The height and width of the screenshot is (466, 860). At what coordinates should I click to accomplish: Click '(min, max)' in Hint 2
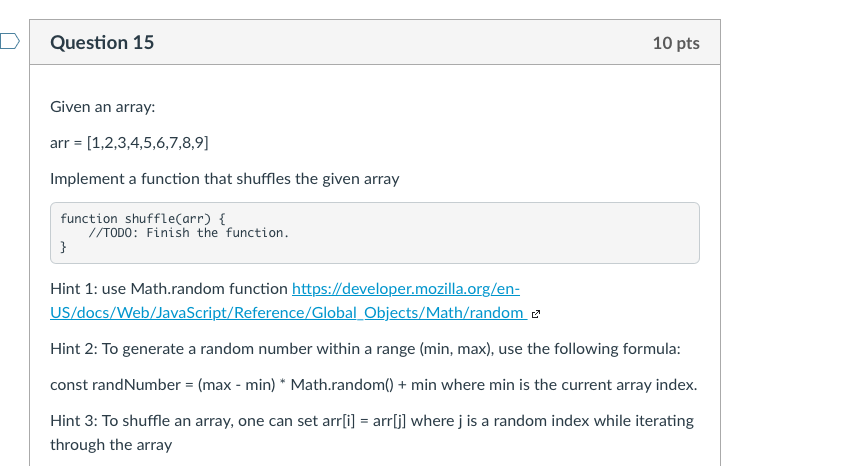click(456, 349)
